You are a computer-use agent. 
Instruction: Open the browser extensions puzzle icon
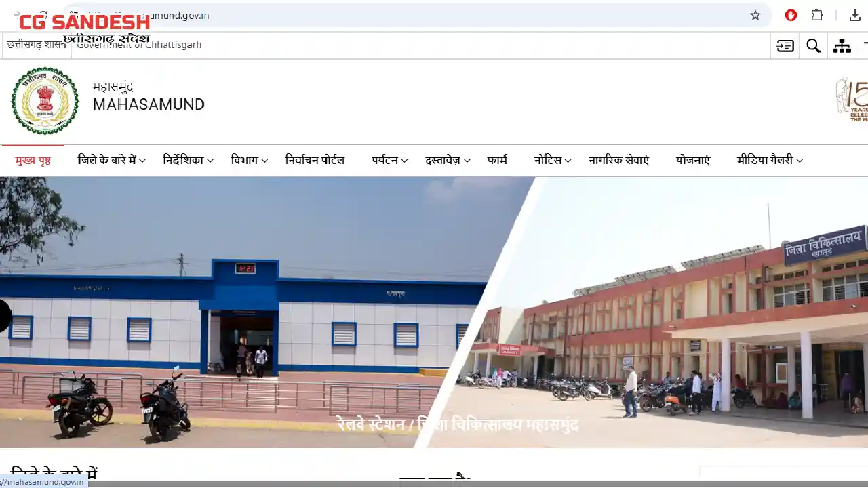[x=817, y=15]
